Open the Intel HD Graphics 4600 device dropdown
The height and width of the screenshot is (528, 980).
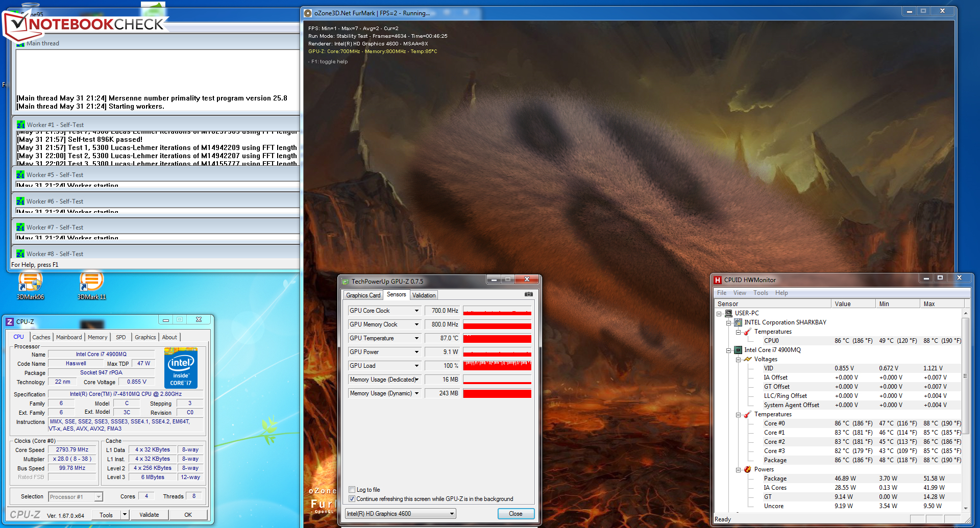coord(401,514)
